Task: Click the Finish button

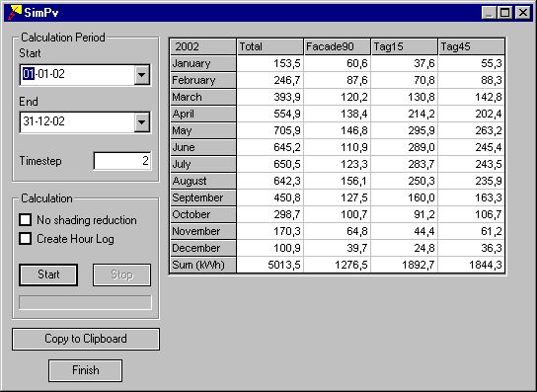Action: click(x=85, y=370)
